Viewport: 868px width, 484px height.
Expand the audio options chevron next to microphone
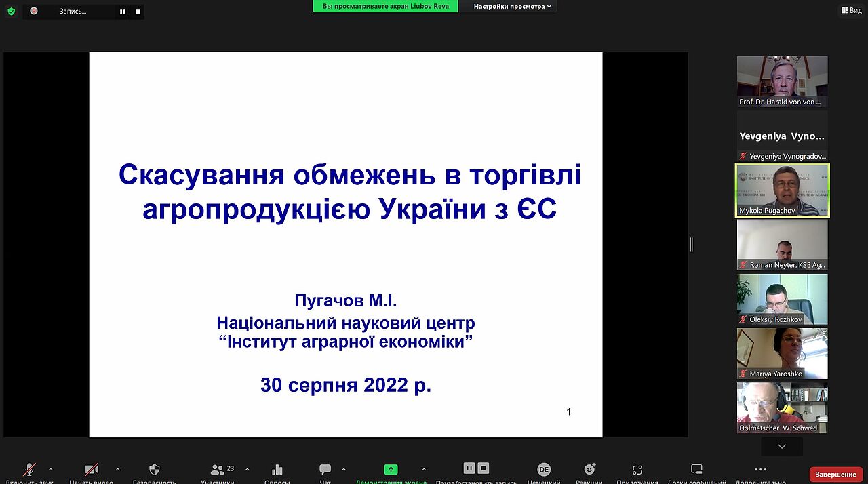tap(50, 469)
